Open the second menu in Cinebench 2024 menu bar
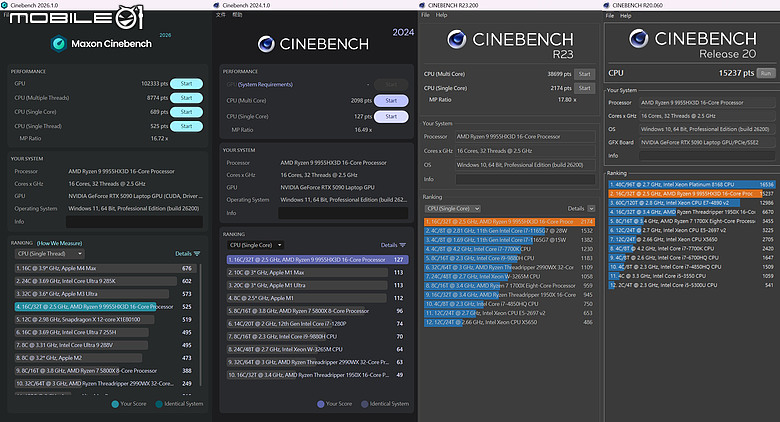 (x=237, y=15)
